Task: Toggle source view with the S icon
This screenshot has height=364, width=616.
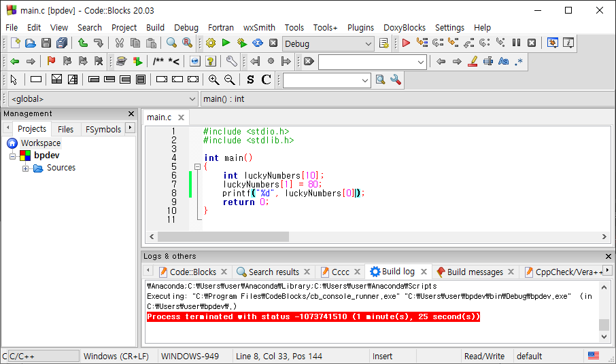Action: (250, 79)
